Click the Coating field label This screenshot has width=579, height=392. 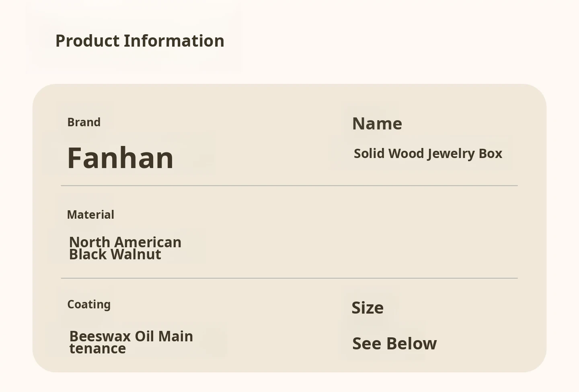(x=89, y=304)
